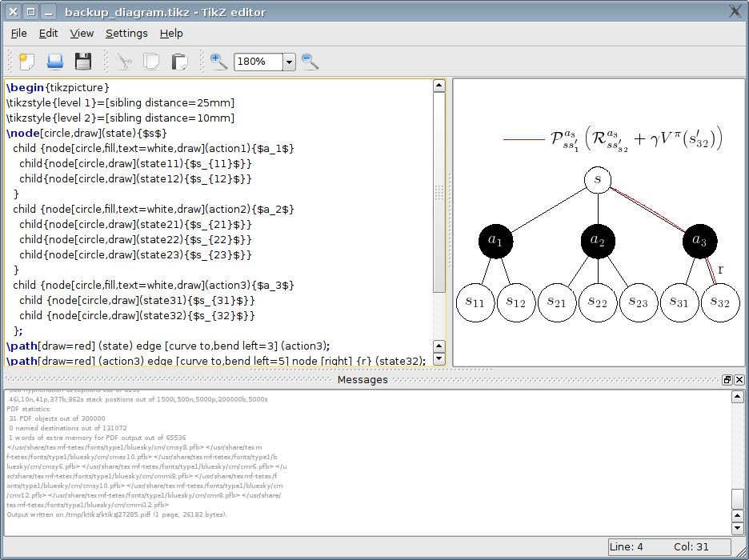The height and width of the screenshot is (560, 749).
Task: Open the View menu
Action: (82, 33)
